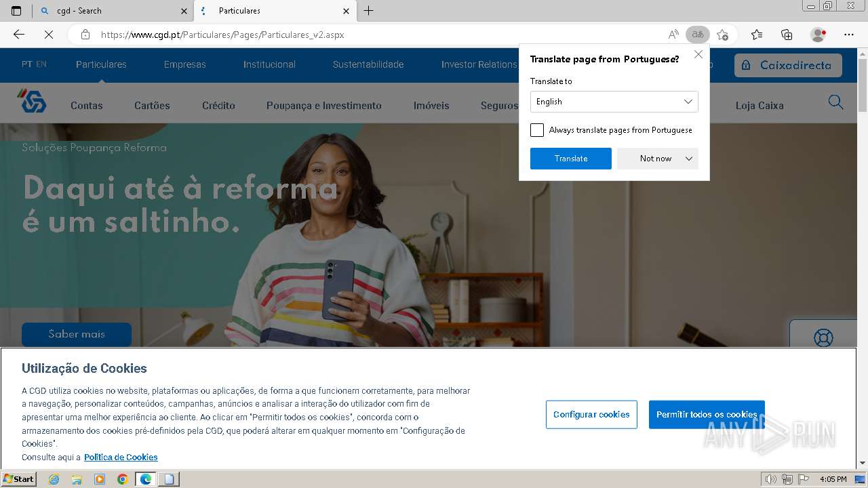Image resolution: width=868 pixels, height=488 pixels.
Task: Open the Tab actions menu icon
Action: tap(16, 11)
